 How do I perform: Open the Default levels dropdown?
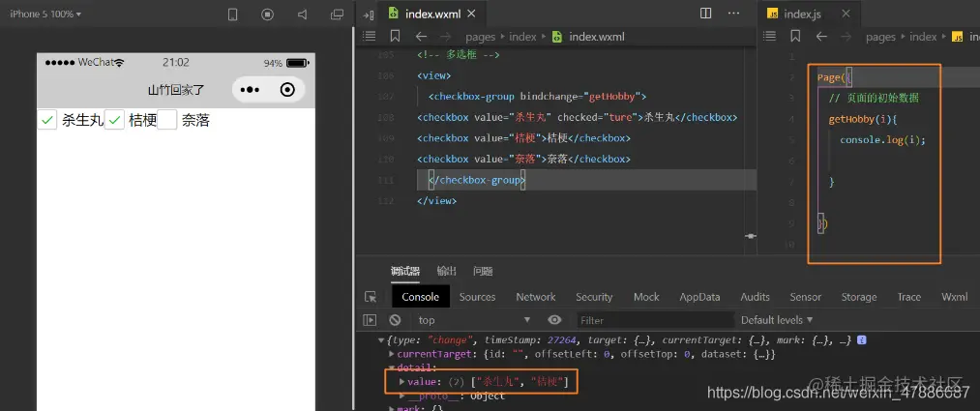(x=777, y=320)
